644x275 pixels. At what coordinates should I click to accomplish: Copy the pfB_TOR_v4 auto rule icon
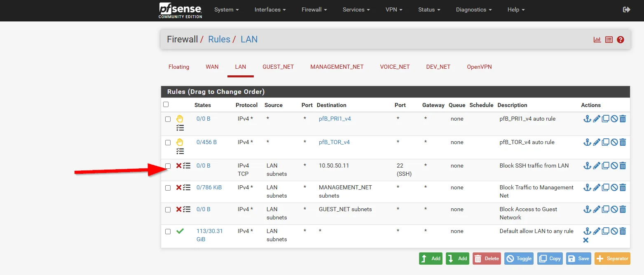[x=605, y=142]
